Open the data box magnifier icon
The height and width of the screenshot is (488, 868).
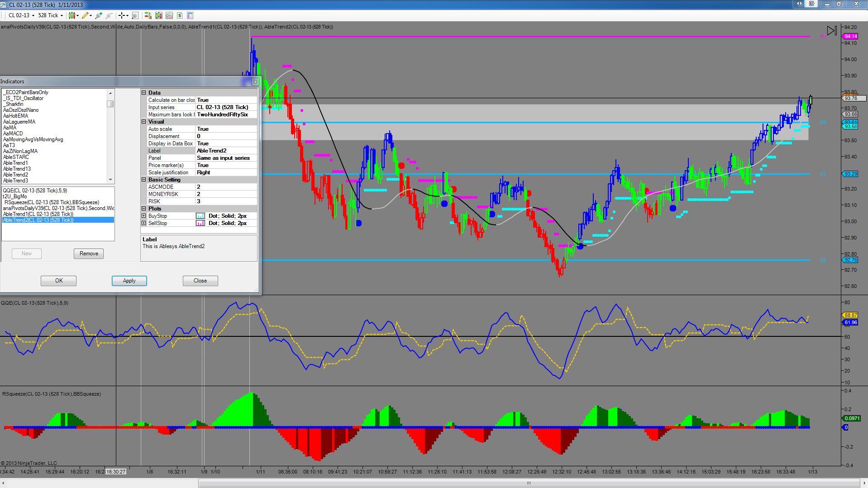[135, 15]
